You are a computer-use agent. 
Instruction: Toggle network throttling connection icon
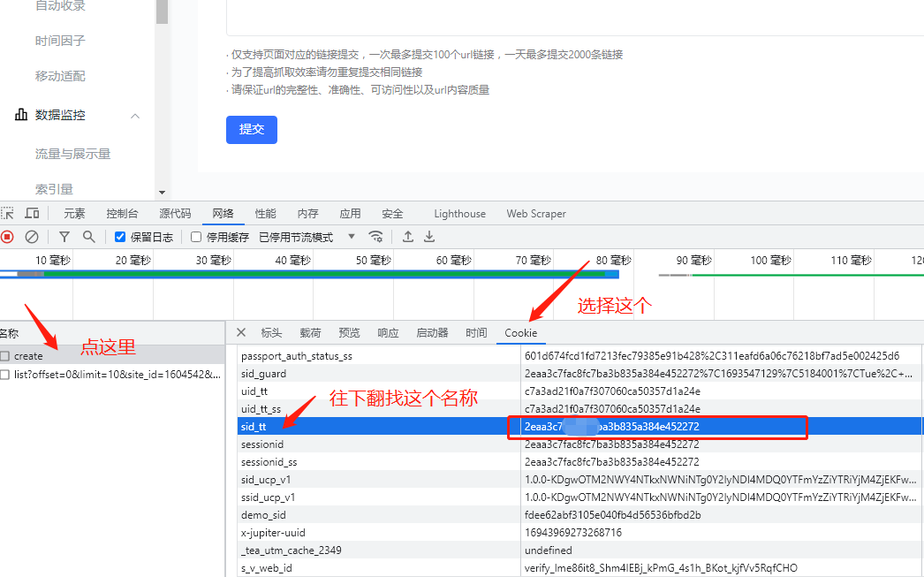click(x=375, y=237)
